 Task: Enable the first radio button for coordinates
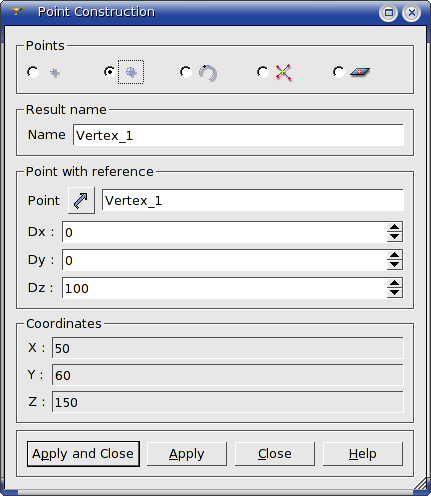(x=33, y=72)
